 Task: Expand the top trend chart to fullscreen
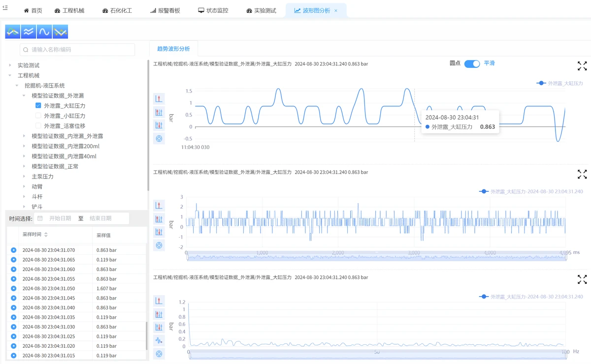click(x=582, y=66)
